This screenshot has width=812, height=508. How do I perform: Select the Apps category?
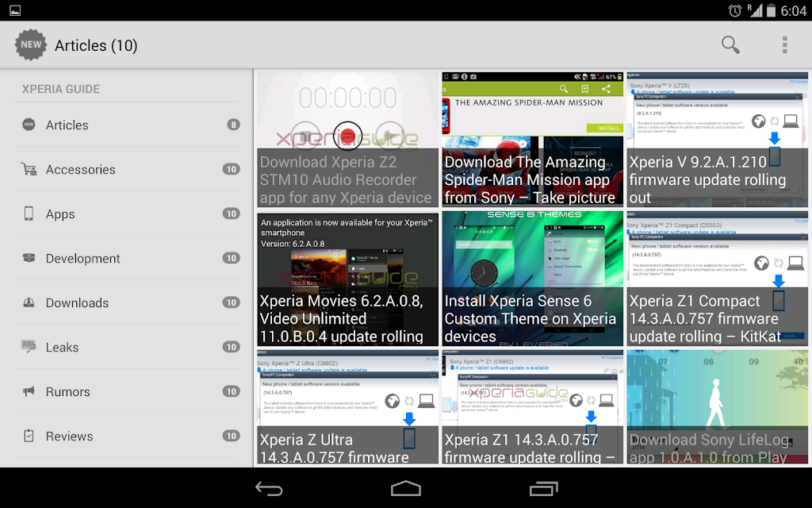click(x=128, y=214)
